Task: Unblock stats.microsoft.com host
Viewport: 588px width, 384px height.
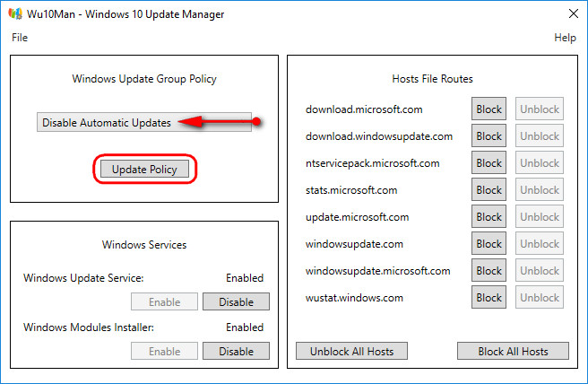Action: [540, 189]
